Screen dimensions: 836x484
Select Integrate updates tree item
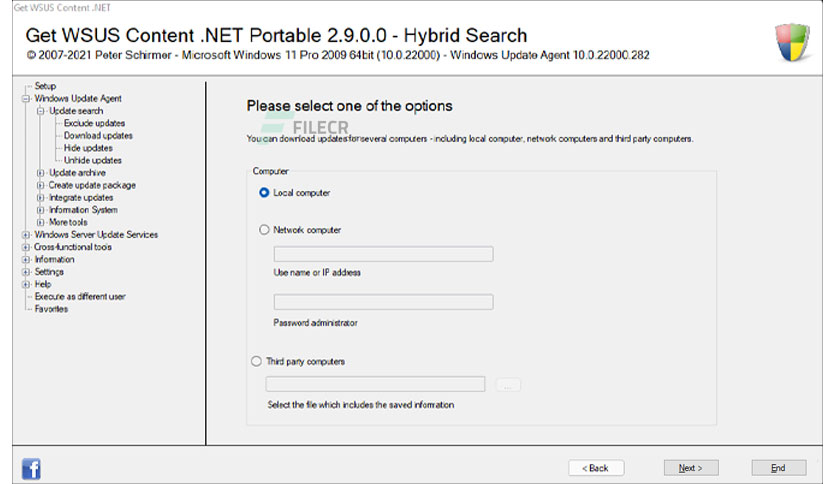(81, 197)
